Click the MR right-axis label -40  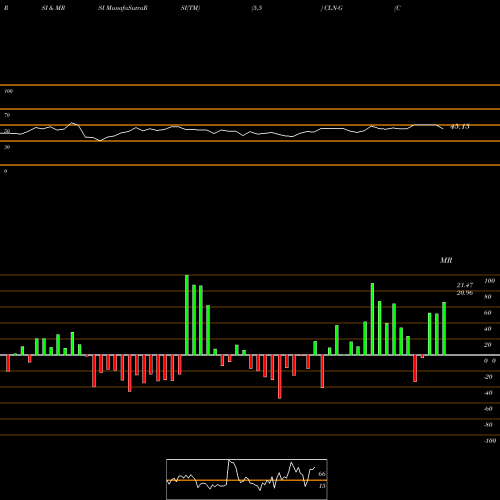[x=488, y=393]
